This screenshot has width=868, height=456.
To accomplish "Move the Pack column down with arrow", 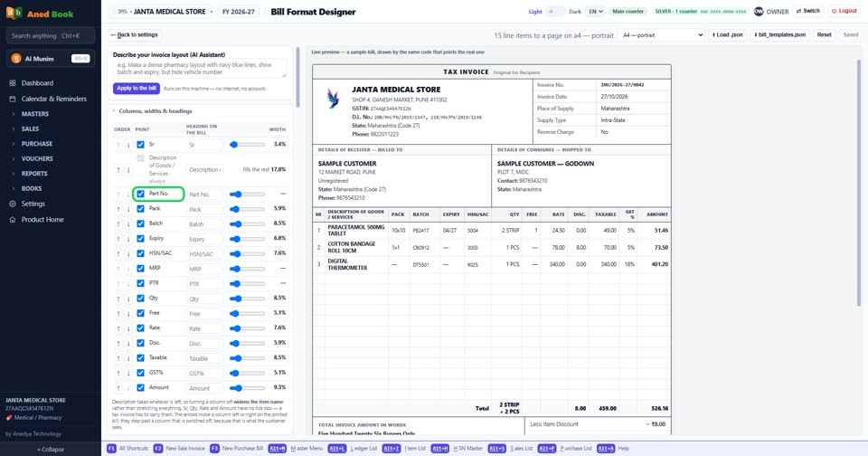I will pos(127,209).
